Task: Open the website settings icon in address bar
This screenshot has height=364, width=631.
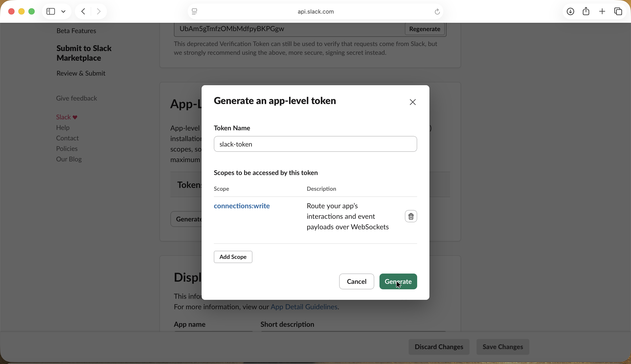Action: click(x=195, y=12)
